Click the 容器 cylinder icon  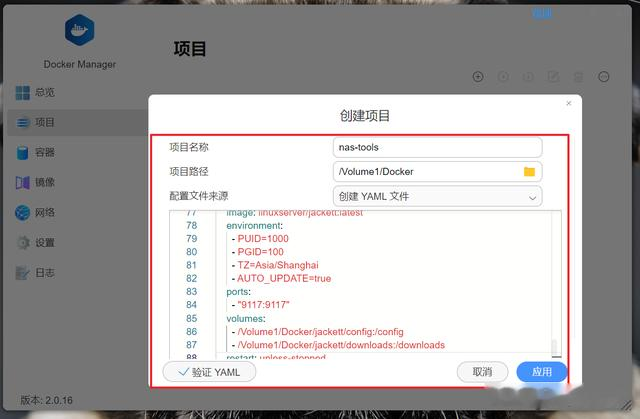click(x=22, y=153)
